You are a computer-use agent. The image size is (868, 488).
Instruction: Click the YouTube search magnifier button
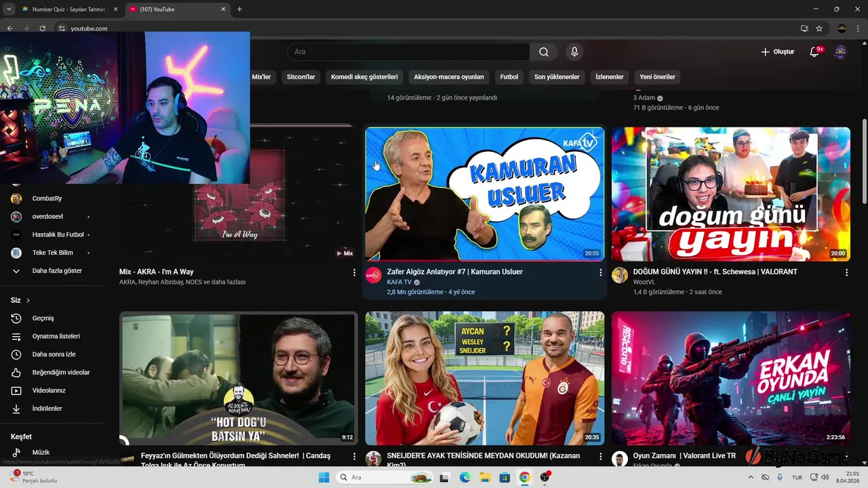544,52
